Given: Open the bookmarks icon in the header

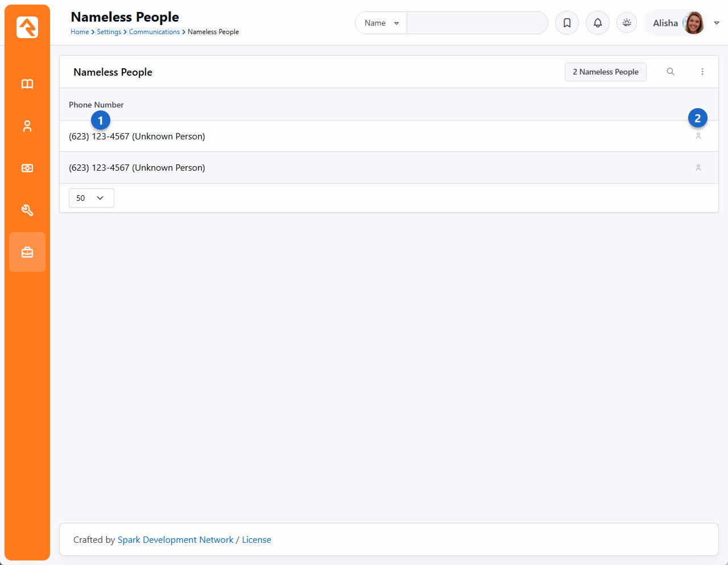Looking at the screenshot, I should point(567,23).
